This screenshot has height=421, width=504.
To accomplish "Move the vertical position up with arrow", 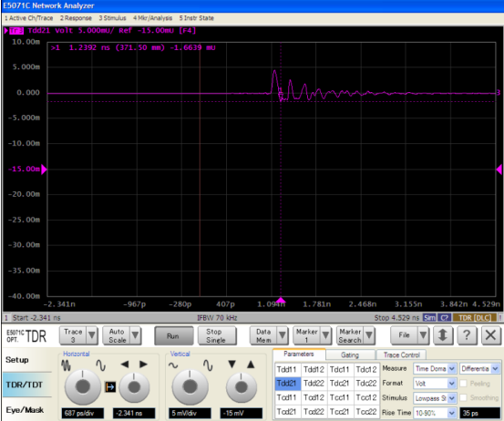I will (x=251, y=365).
